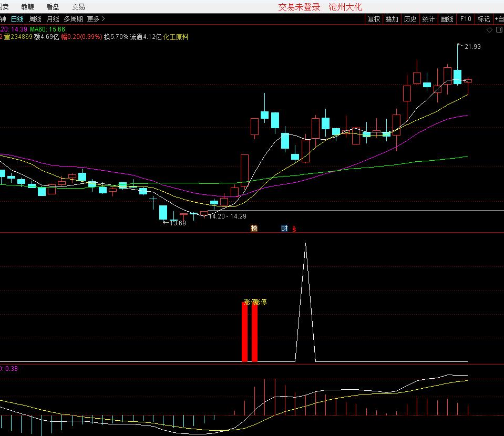Viewport: 504px width, 436px height.
Task: Click the blue 财 financial marker icon
Action: click(284, 228)
